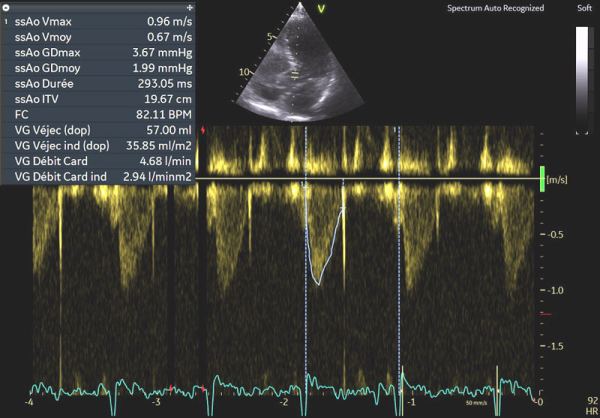
Task: Click the green V probe orientation marker
Action: click(x=322, y=10)
